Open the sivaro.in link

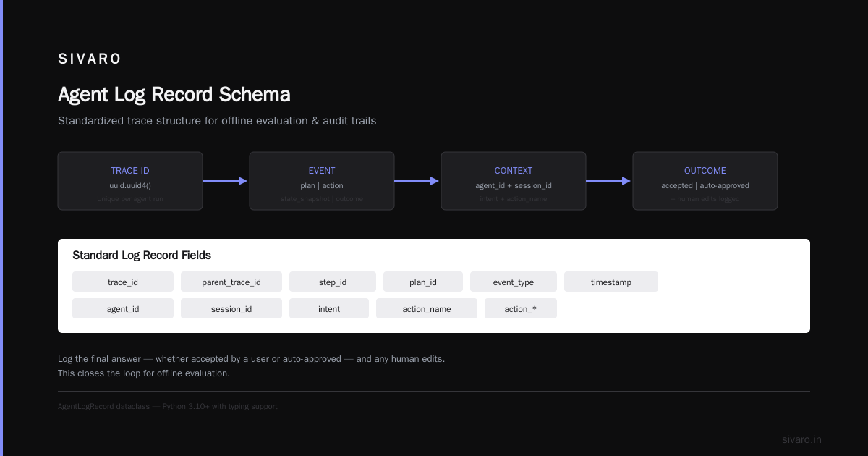pyautogui.click(x=801, y=439)
